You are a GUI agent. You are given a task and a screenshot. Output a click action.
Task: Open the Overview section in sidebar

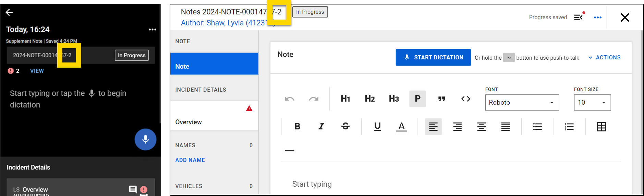point(214,122)
